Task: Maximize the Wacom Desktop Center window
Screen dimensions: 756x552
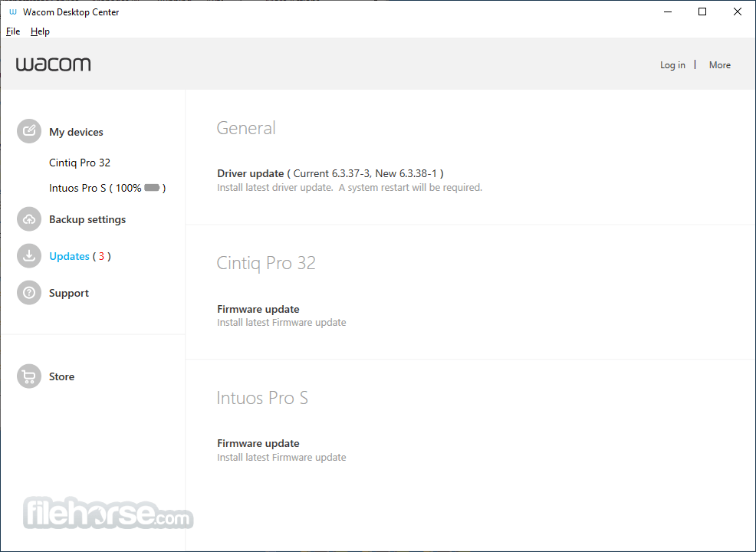Action: click(x=702, y=12)
